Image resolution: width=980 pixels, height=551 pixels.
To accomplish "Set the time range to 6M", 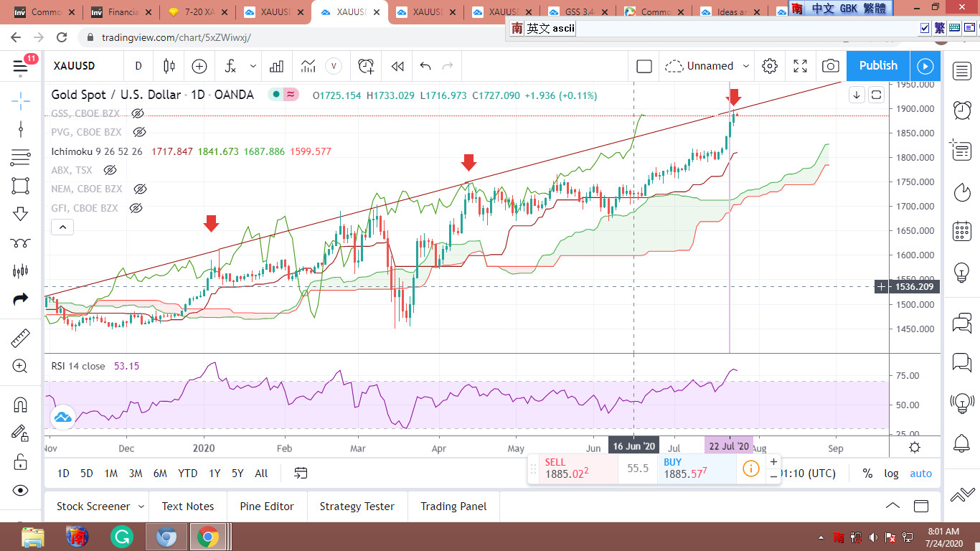I will (160, 474).
